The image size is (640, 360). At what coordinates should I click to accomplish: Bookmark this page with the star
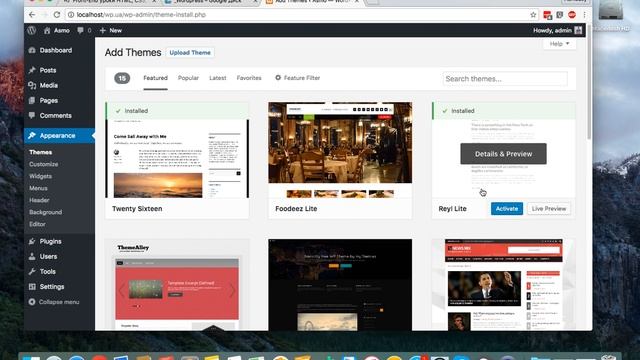click(x=533, y=15)
